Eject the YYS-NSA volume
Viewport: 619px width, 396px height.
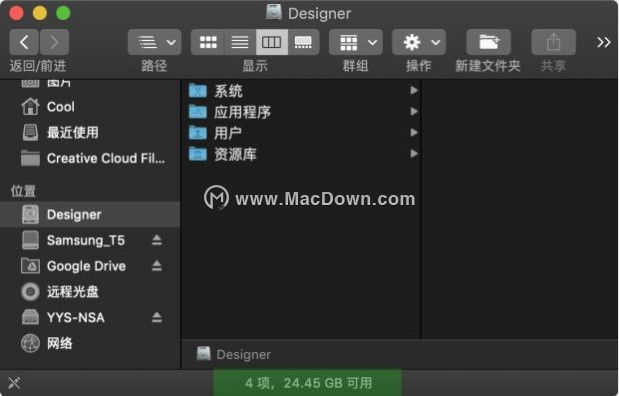[157, 317]
